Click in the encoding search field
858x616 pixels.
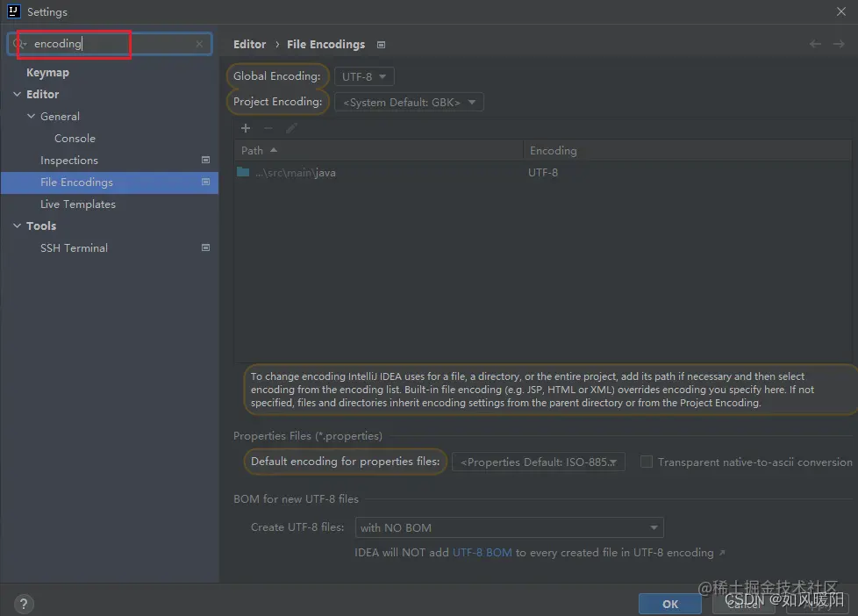(x=110, y=44)
